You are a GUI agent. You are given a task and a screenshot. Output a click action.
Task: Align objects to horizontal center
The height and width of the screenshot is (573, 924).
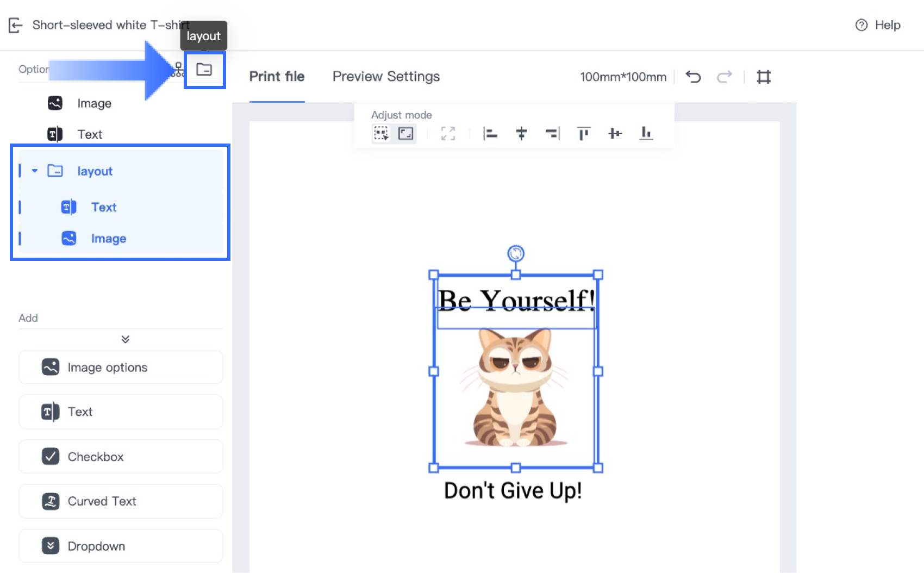tap(521, 133)
